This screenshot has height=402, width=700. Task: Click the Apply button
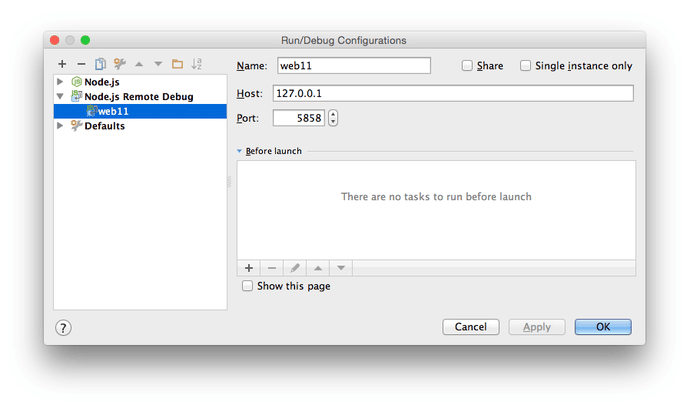537,327
